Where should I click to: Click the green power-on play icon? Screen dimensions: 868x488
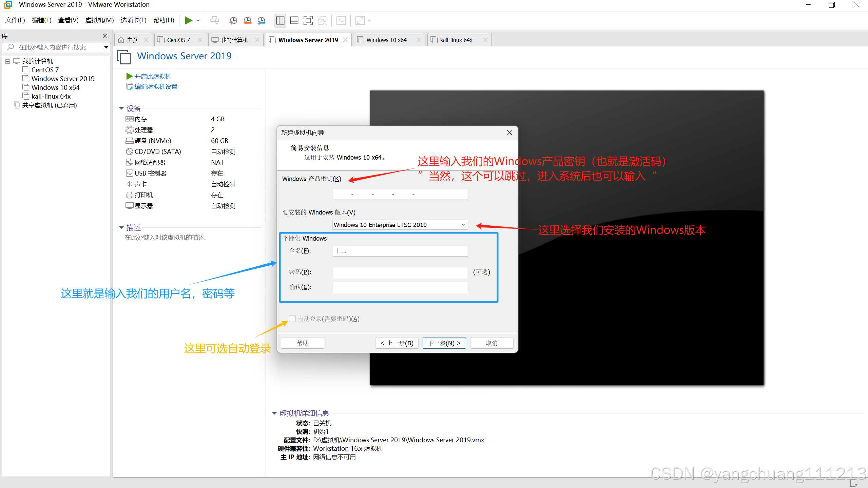pyautogui.click(x=188, y=21)
